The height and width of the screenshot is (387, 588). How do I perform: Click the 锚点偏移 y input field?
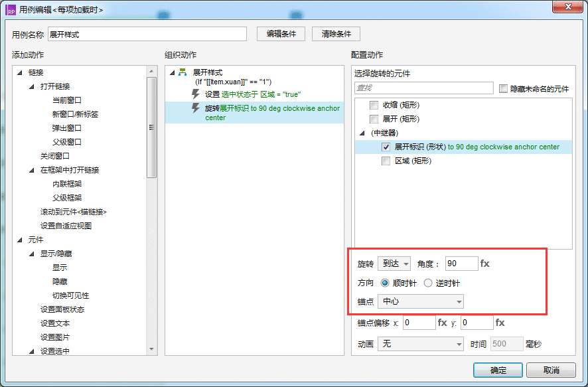(477, 323)
